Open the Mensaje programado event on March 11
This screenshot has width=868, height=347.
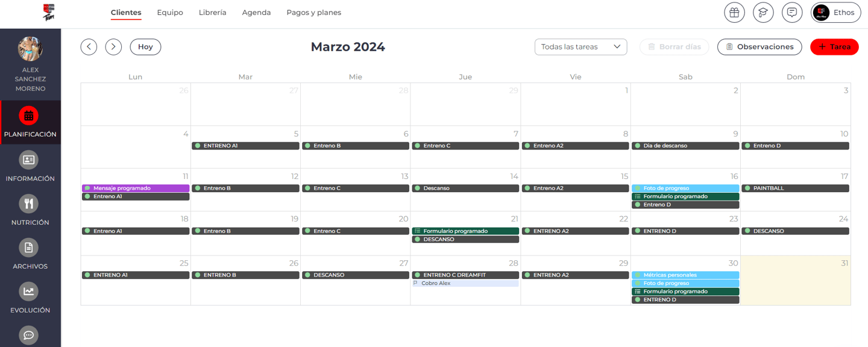pos(136,188)
